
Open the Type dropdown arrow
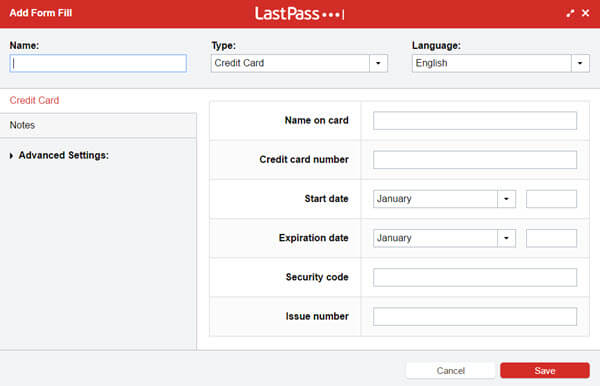tap(378, 63)
